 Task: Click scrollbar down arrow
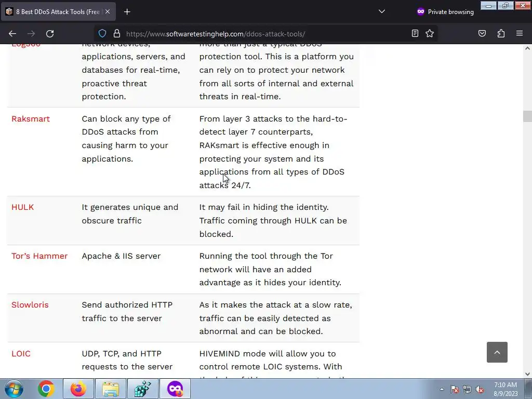(x=527, y=374)
